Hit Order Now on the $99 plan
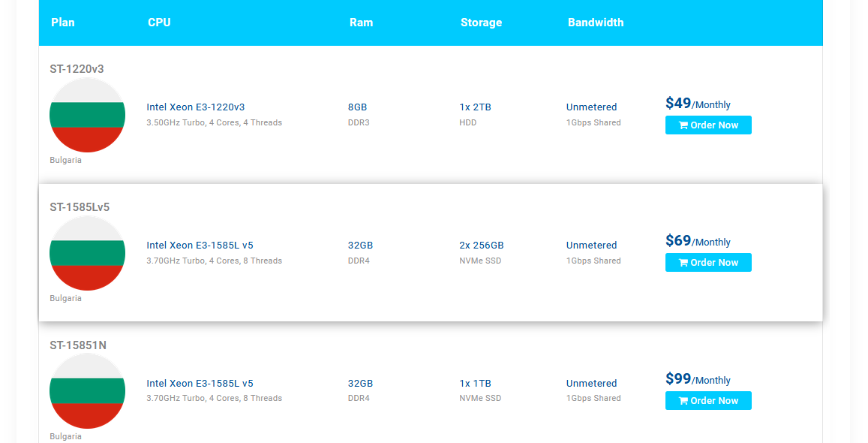Screen dimensions: 868x443 708,401
